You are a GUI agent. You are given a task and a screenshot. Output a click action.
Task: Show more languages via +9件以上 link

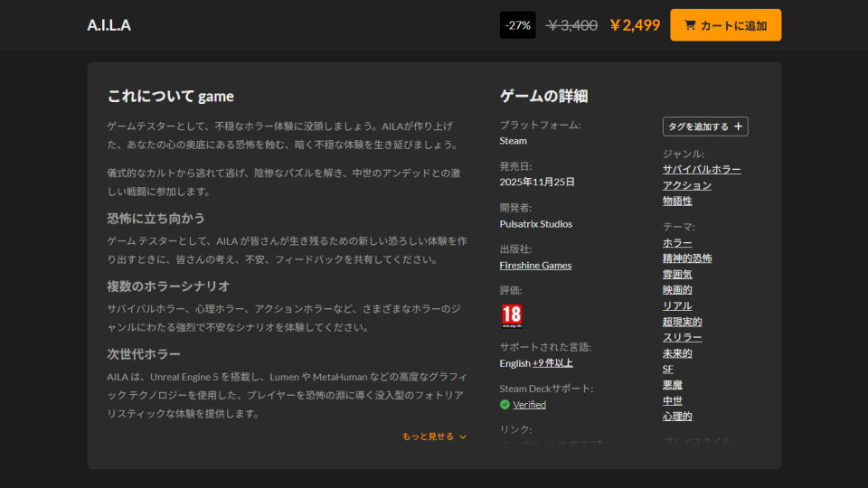552,363
